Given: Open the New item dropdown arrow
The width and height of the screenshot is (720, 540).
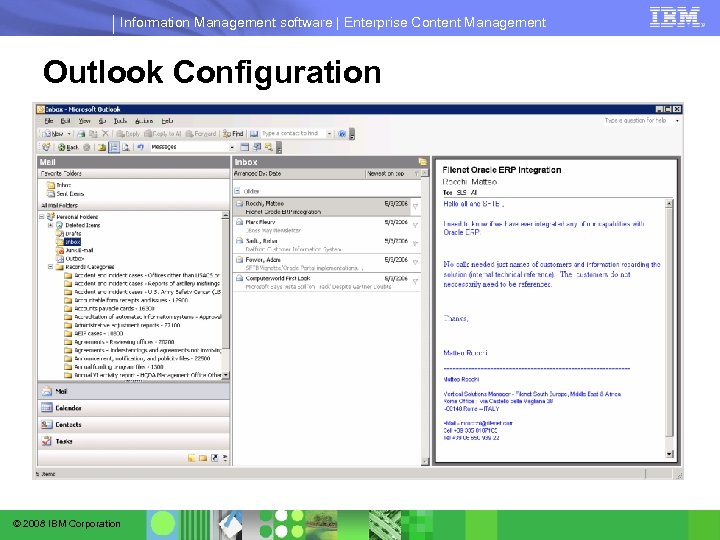Looking at the screenshot, I should [69, 134].
